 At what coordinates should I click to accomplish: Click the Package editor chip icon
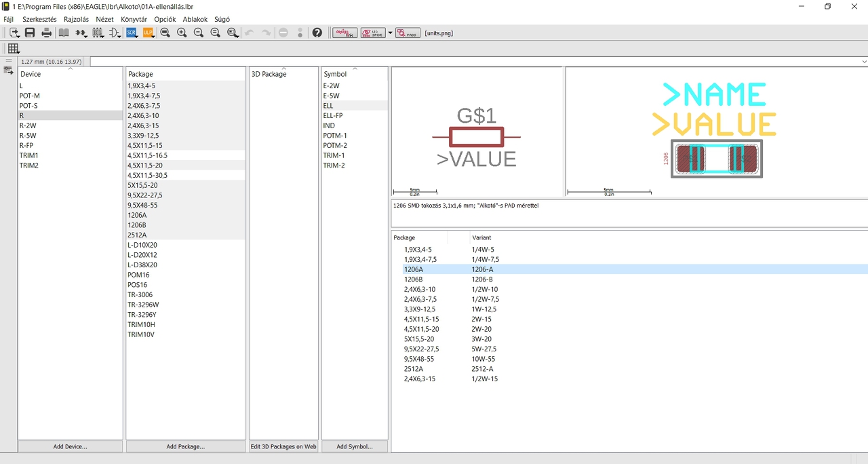[98, 33]
